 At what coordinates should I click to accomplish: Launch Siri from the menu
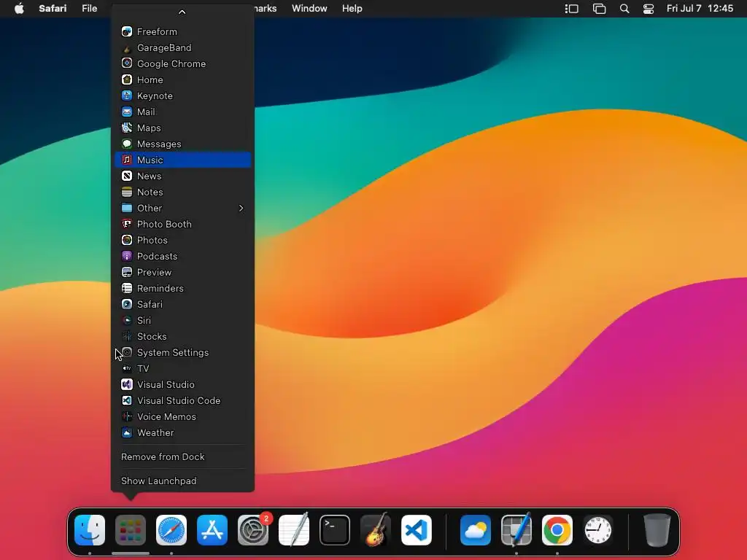[182, 320]
